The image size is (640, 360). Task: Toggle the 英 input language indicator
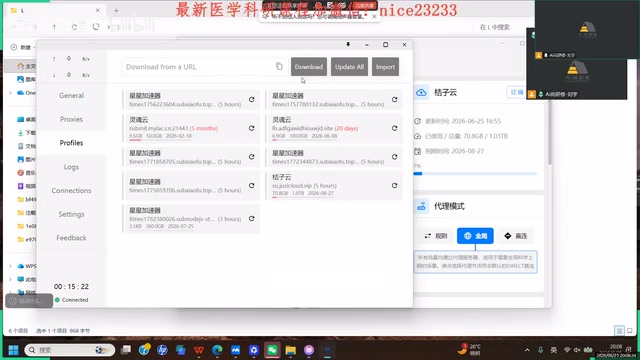553,350
